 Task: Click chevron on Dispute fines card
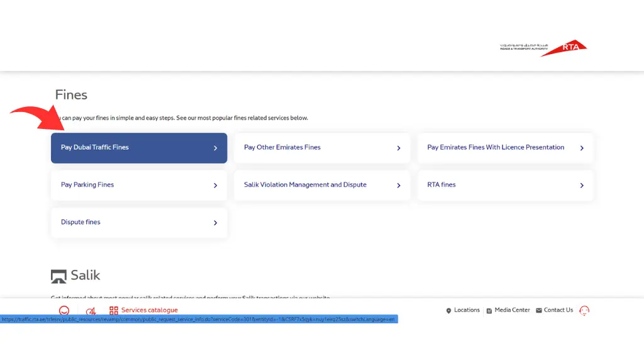pyautogui.click(x=215, y=223)
